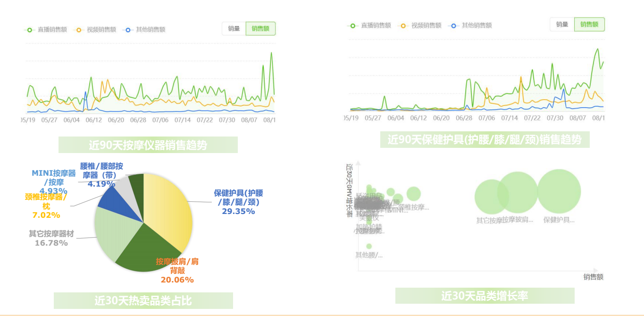Click the 近30天热卖品类占比 title banner

coord(143,300)
